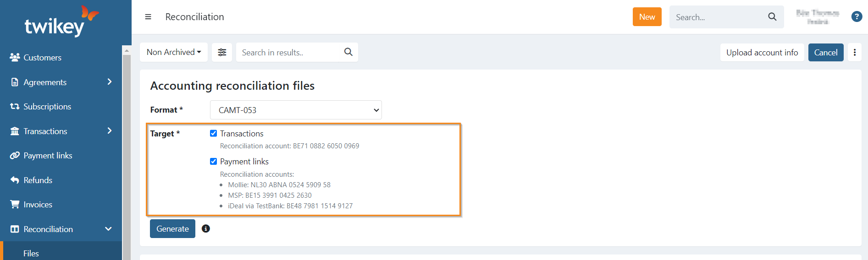Click the Generate button
Screen dimensions: 868x260
tap(172, 228)
